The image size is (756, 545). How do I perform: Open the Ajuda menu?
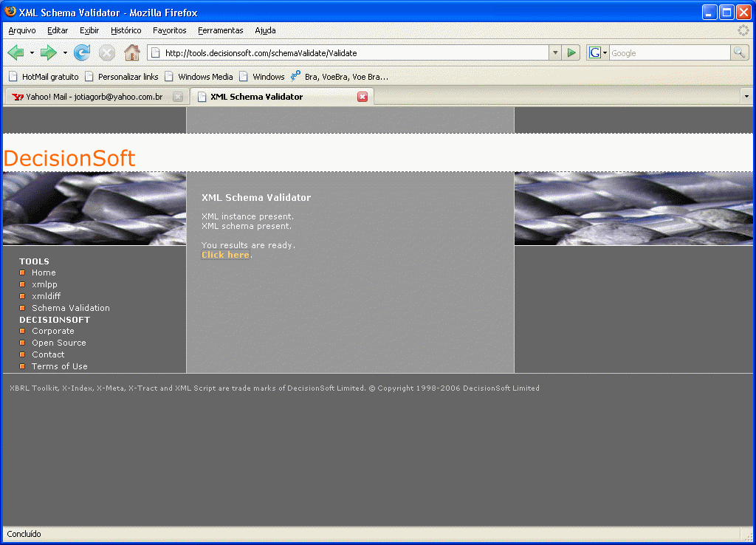[265, 30]
